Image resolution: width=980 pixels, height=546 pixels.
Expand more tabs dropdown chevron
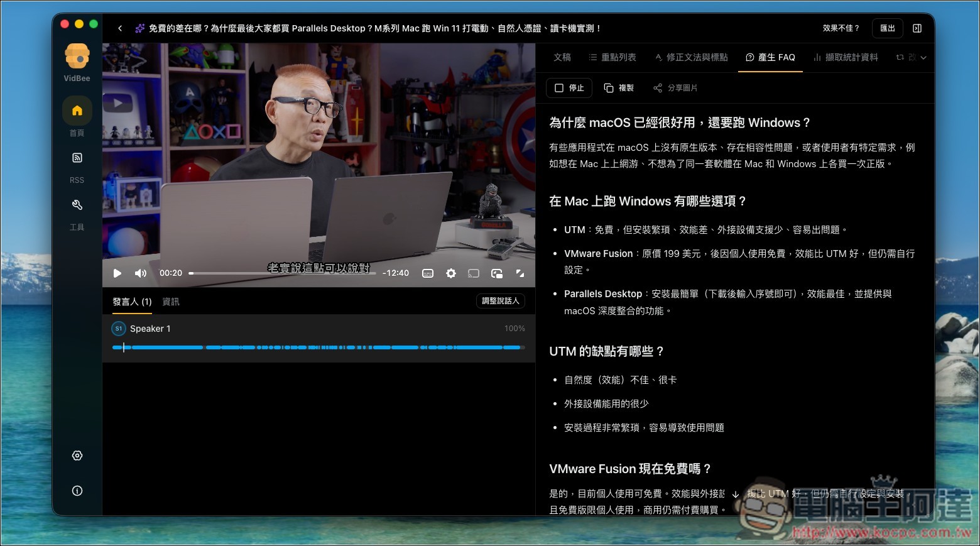(923, 58)
